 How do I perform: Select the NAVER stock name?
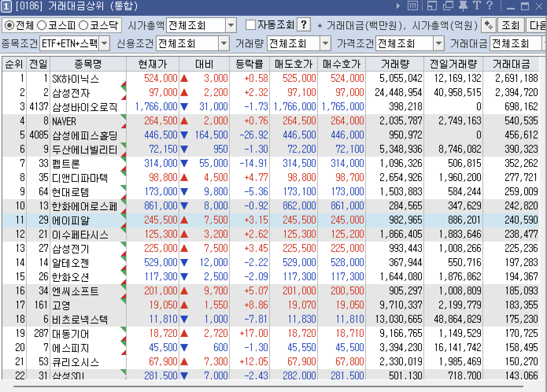pyautogui.click(x=64, y=121)
